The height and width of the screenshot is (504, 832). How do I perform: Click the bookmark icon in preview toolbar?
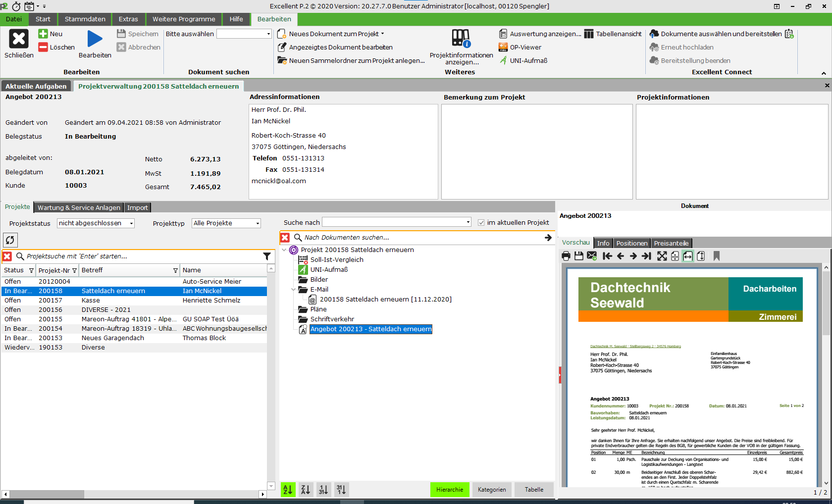pos(717,256)
